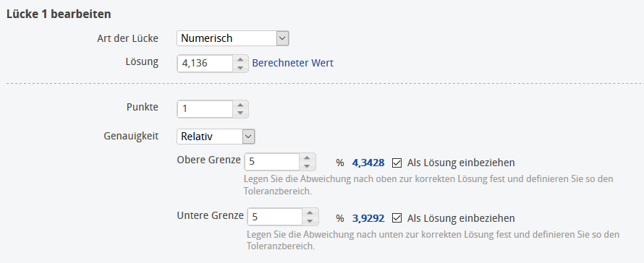This screenshot has width=644, height=263.
Task: Focus the Obere Grenze percent field
Action: [x=272, y=162]
